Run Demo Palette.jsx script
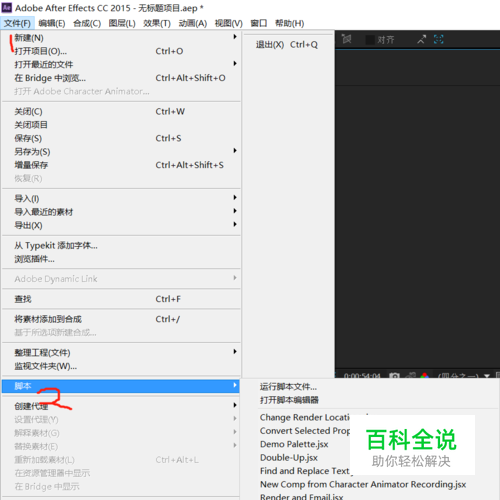The image size is (500, 500). pos(294,444)
